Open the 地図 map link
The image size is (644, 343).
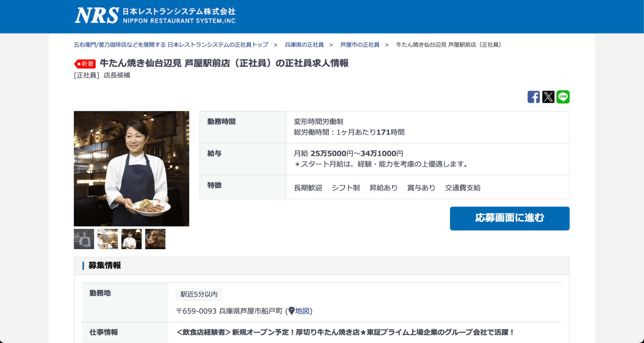coord(302,311)
